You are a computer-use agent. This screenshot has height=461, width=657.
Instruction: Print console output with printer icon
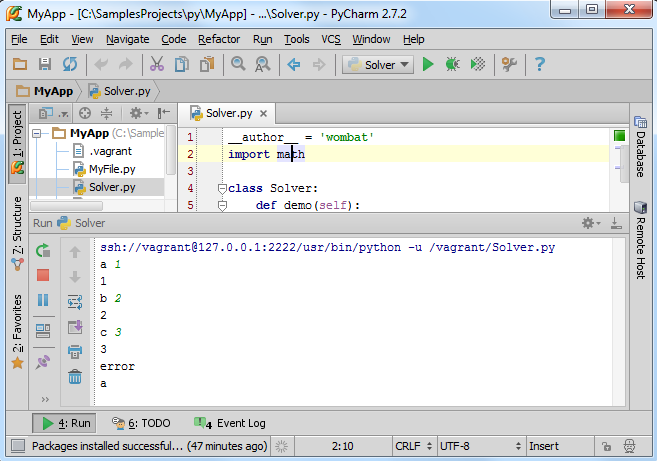(x=75, y=352)
